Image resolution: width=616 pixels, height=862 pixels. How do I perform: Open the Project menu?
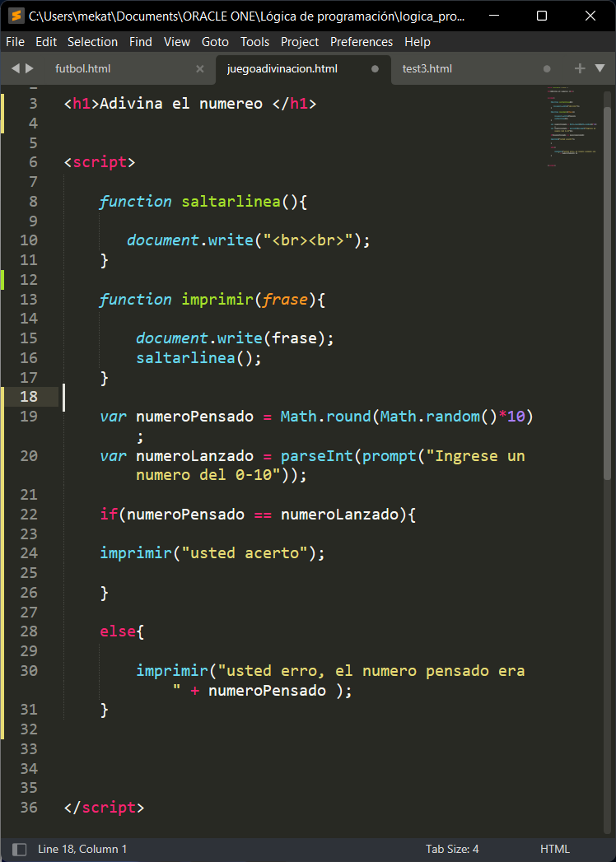pos(300,42)
